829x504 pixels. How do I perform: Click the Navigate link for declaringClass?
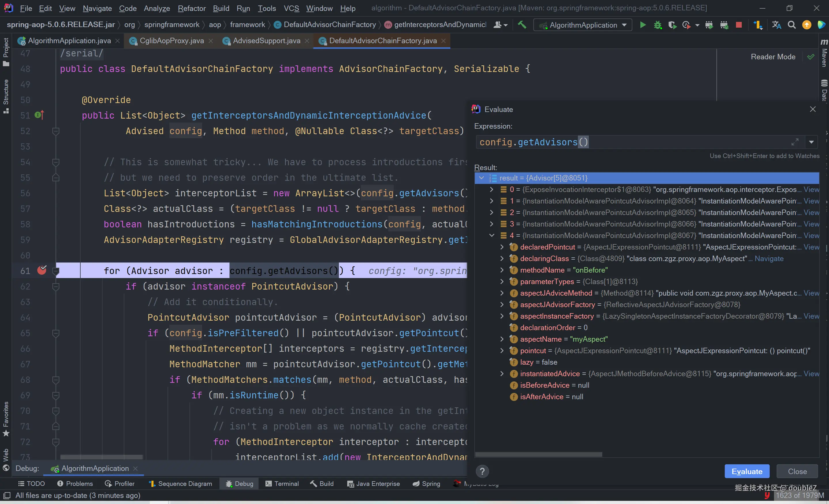(x=769, y=258)
